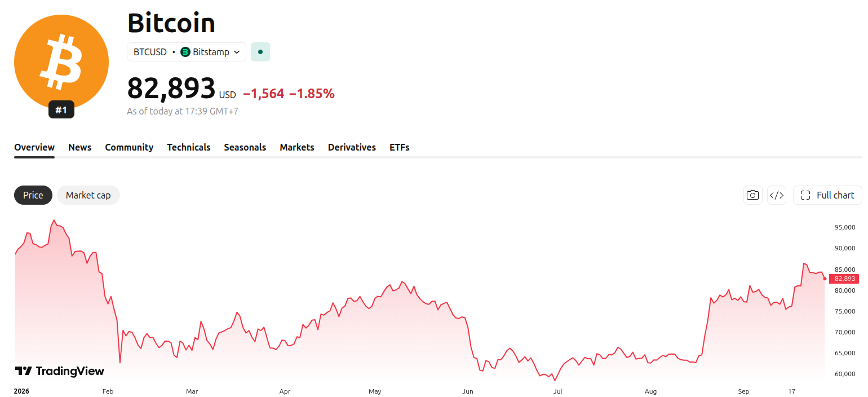Click the −1,564 price change
868x397 pixels.
pyautogui.click(x=264, y=94)
